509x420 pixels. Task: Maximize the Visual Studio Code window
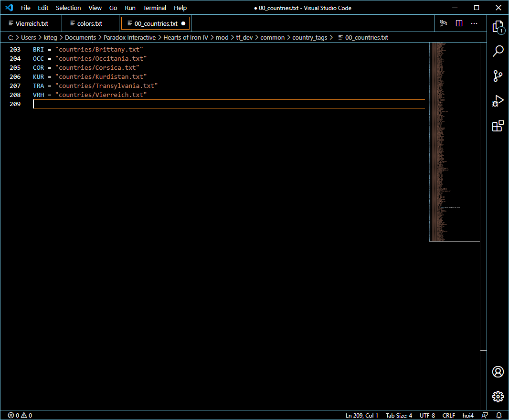[477, 8]
